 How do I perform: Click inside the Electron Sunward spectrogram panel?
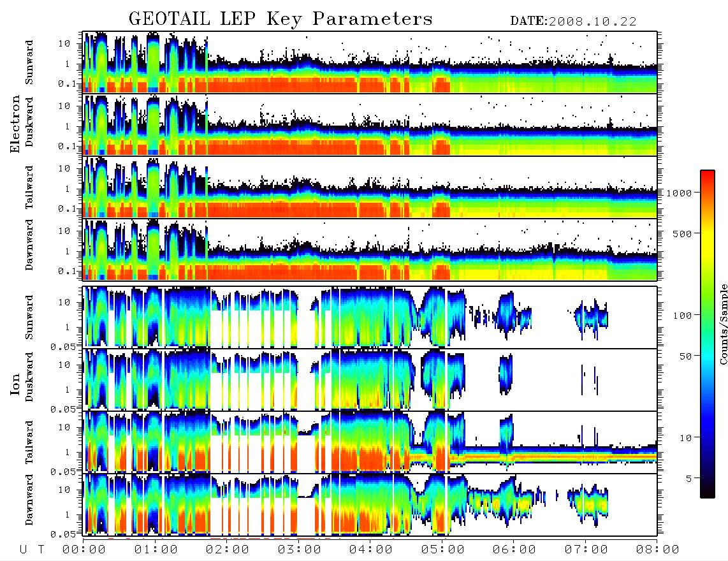pos(370,62)
